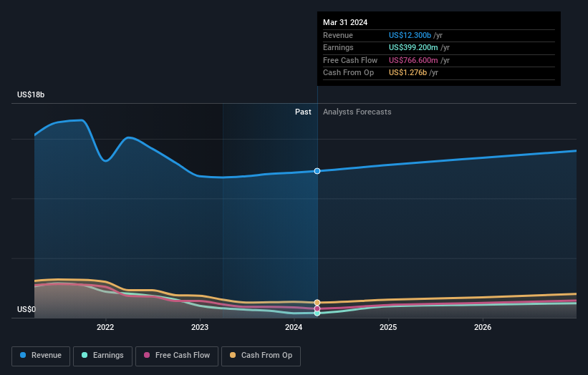Click the US$18b y-axis label
The width and height of the screenshot is (588, 375).
[31, 94]
